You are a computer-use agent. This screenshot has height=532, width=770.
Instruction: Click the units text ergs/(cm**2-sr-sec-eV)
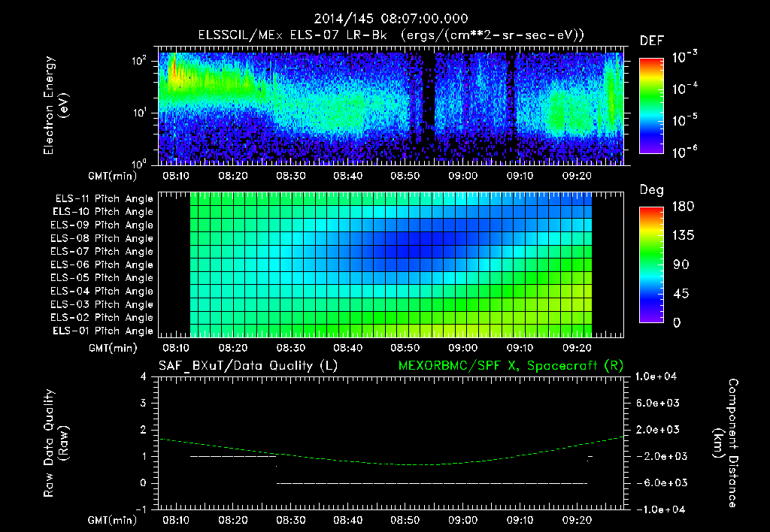pos(493,35)
